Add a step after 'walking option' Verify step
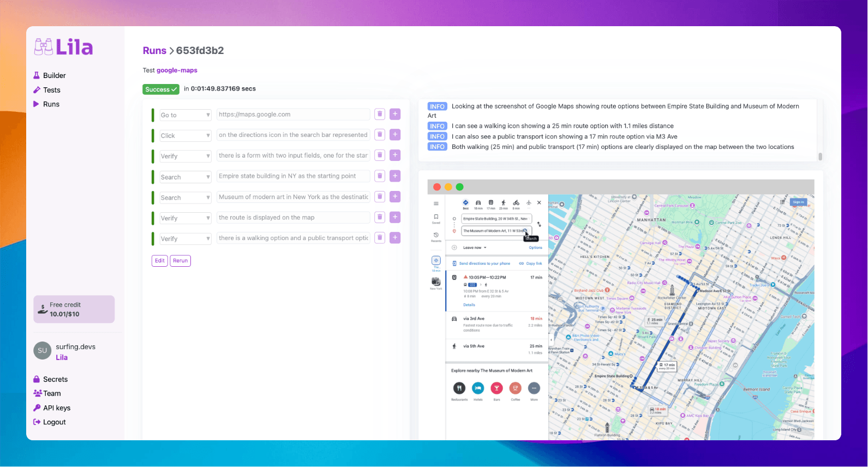The width and height of the screenshot is (868, 467). (x=395, y=237)
